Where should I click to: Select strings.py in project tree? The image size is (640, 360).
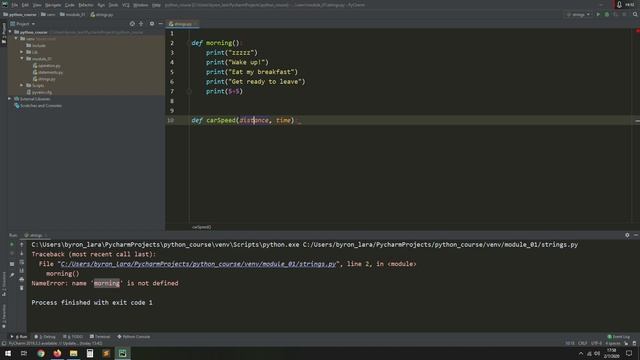pos(44,79)
